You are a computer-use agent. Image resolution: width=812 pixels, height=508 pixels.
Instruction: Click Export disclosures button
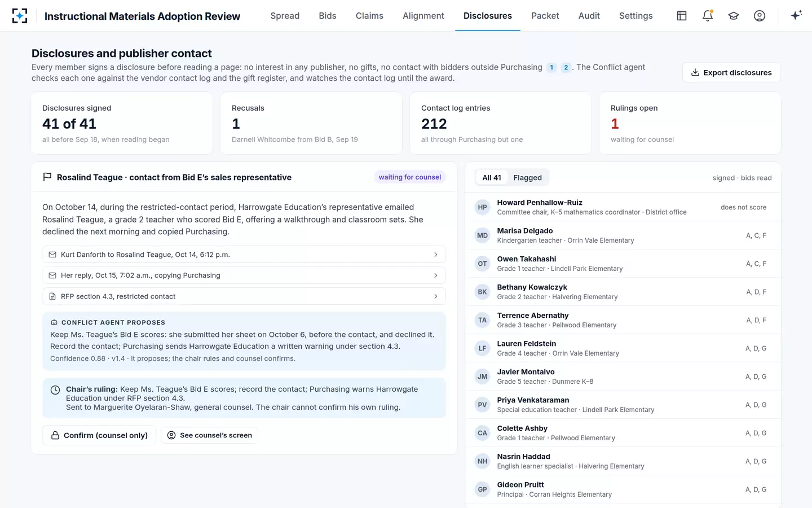[x=731, y=72]
